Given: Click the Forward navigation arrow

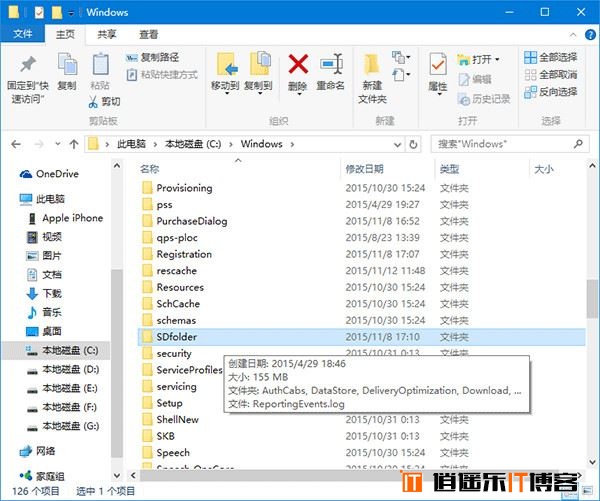Looking at the screenshot, I should (39, 144).
